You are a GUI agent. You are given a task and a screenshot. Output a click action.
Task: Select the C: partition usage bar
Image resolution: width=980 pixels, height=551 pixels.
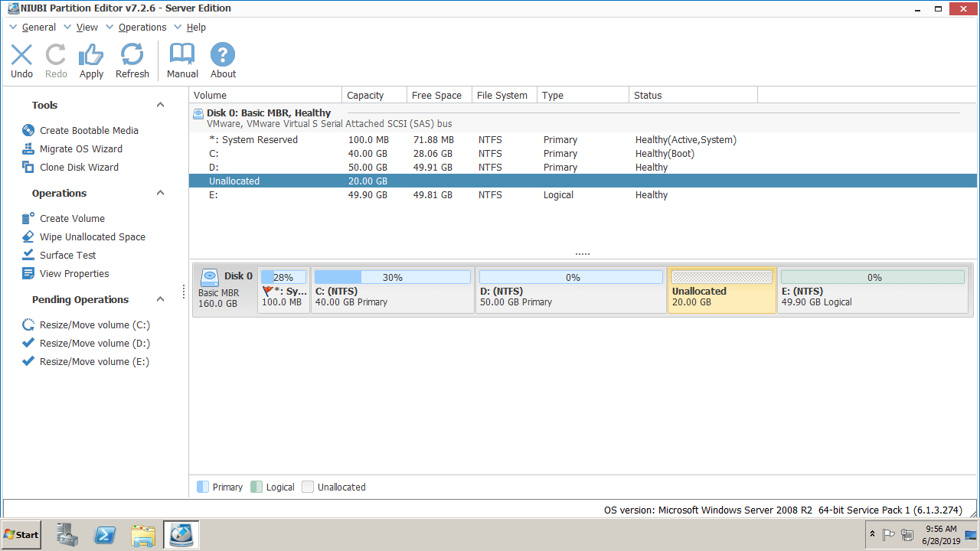tap(392, 277)
